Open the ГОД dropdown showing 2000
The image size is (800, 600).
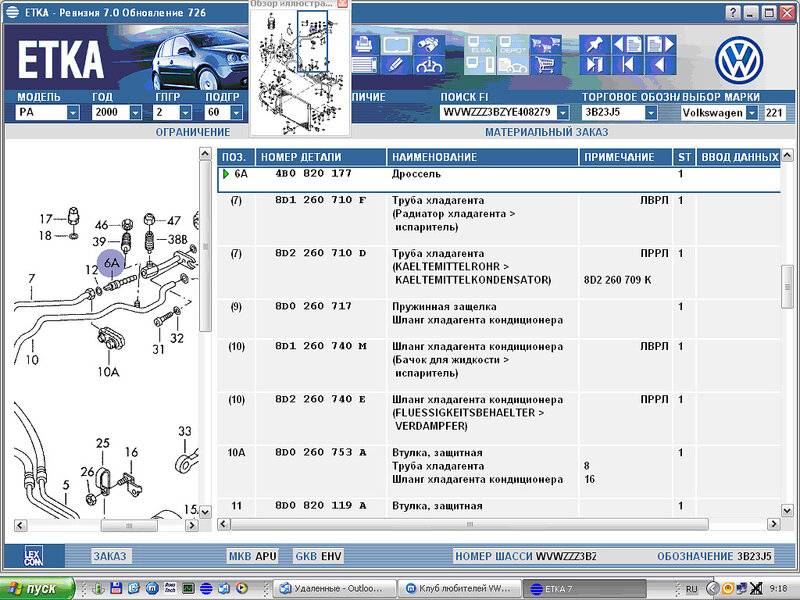[135, 112]
